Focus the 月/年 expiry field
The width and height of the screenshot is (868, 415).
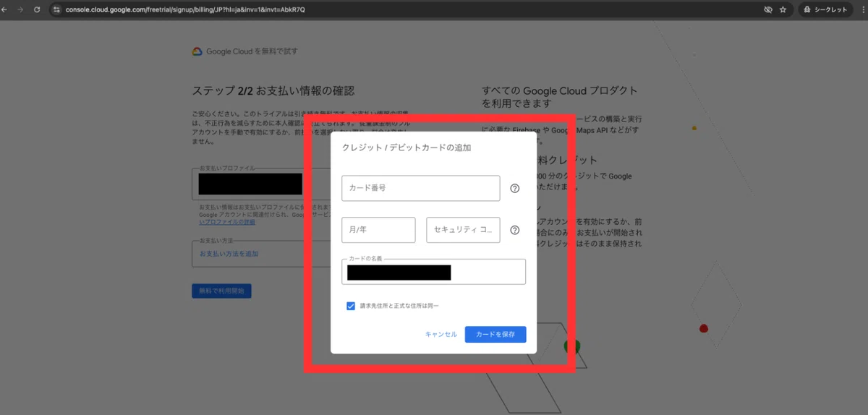[x=378, y=230]
